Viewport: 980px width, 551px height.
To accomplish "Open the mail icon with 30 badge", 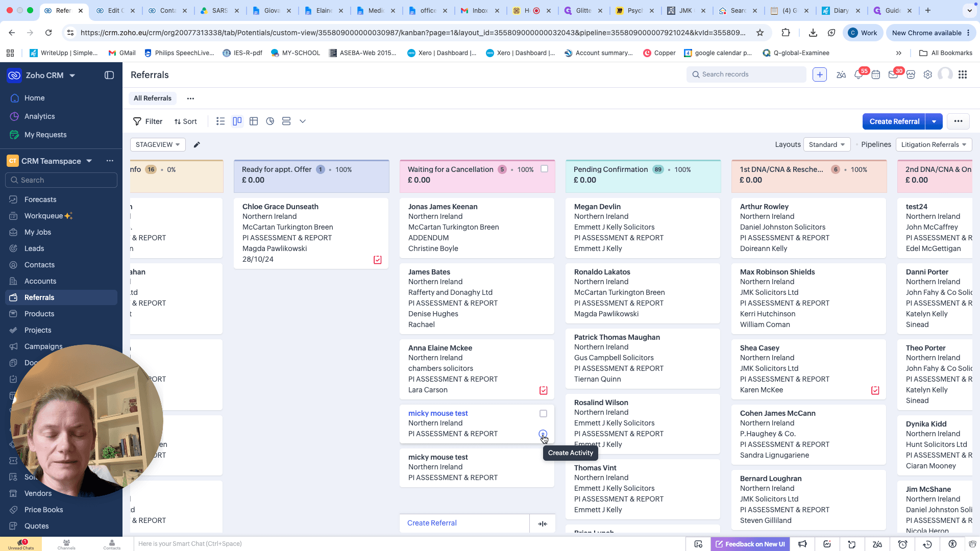I will coord(893,74).
